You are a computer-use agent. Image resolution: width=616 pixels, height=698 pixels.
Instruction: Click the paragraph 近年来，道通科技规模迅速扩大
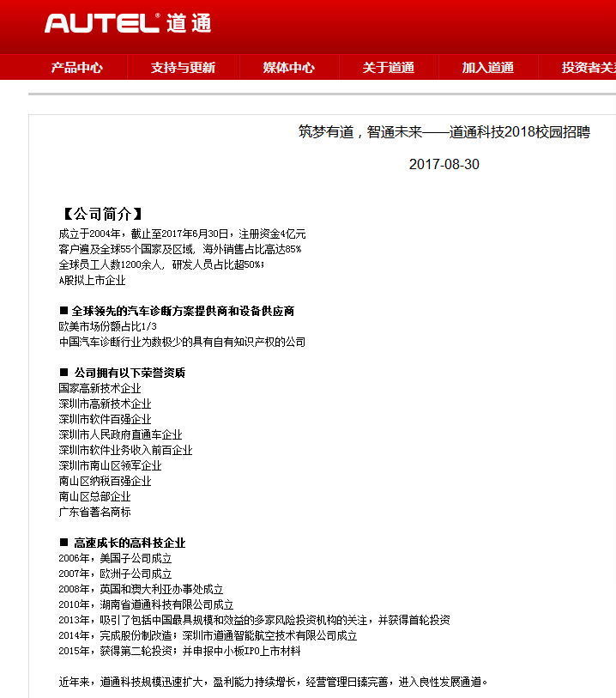tap(273, 683)
